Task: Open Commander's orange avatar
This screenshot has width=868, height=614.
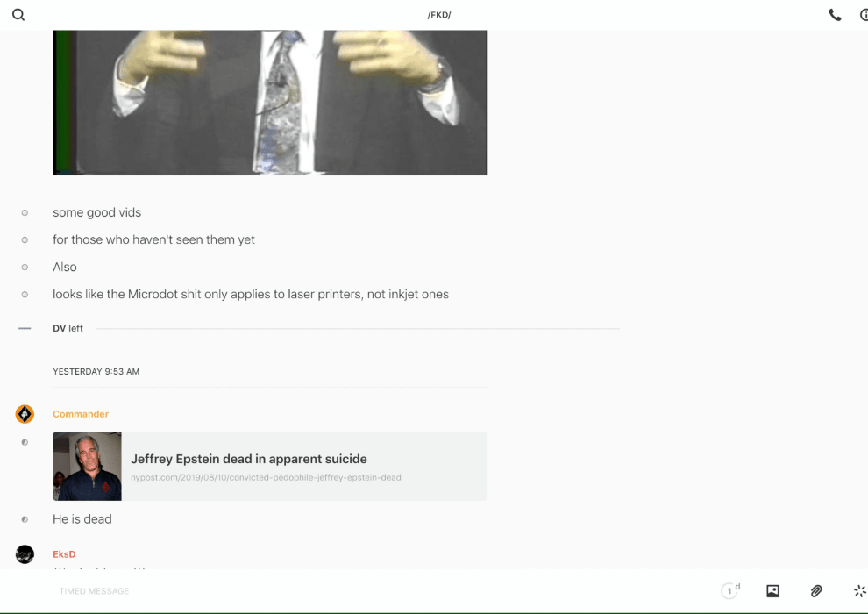Action: (x=25, y=414)
